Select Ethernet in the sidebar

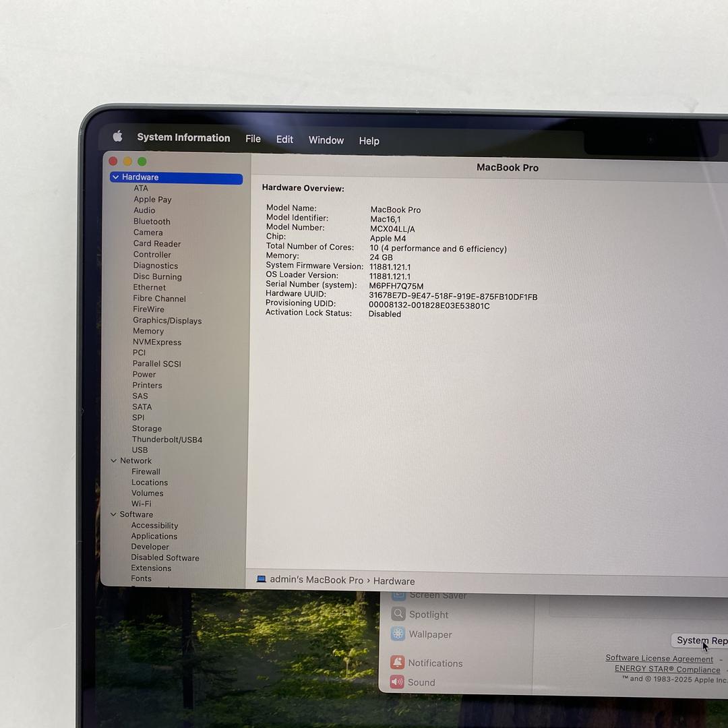pyautogui.click(x=149, y=287)
